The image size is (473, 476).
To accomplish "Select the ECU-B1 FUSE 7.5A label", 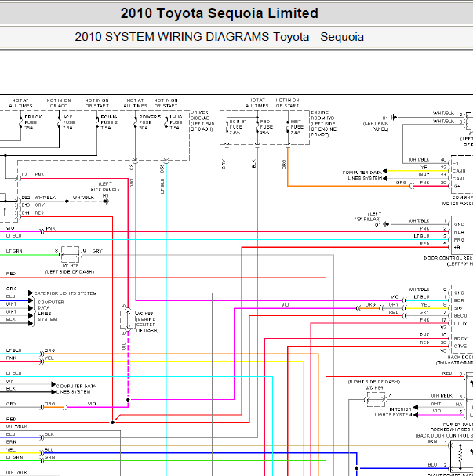I will point(238,127).
